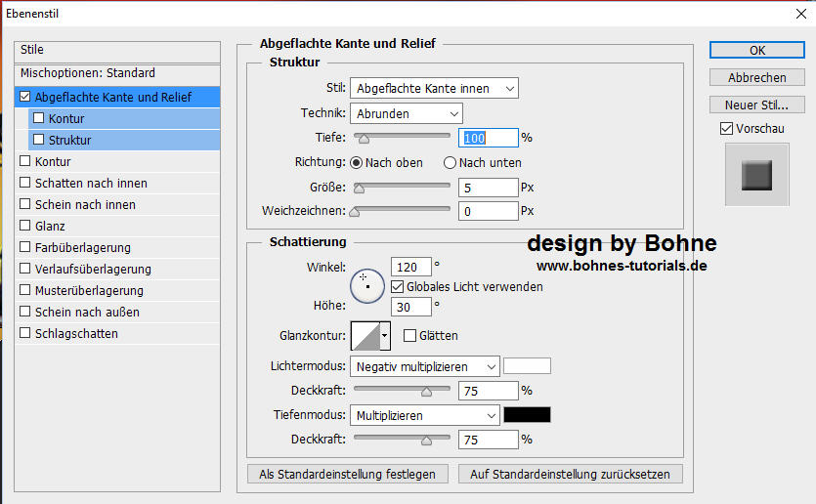
Task: Select the Nach unten radio button
Action: click(x=451, y=163)
